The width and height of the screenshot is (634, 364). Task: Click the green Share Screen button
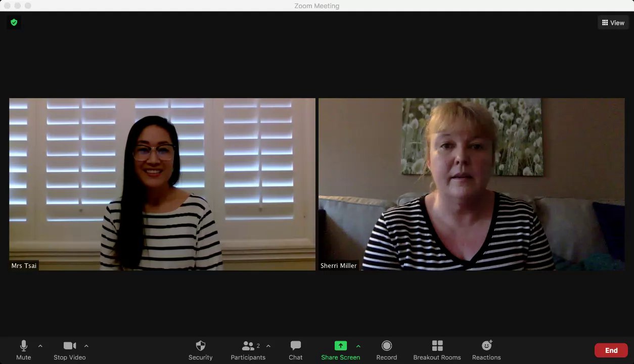[341, 350]
